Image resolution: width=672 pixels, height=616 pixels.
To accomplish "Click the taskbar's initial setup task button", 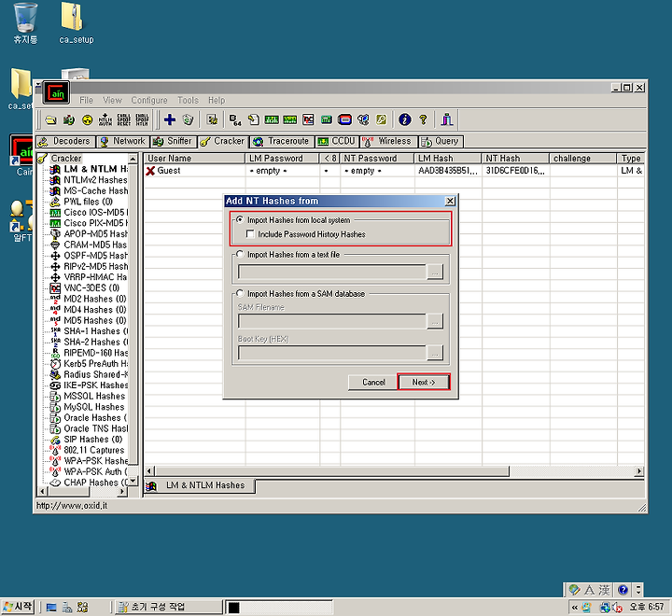I will (168, 607).
